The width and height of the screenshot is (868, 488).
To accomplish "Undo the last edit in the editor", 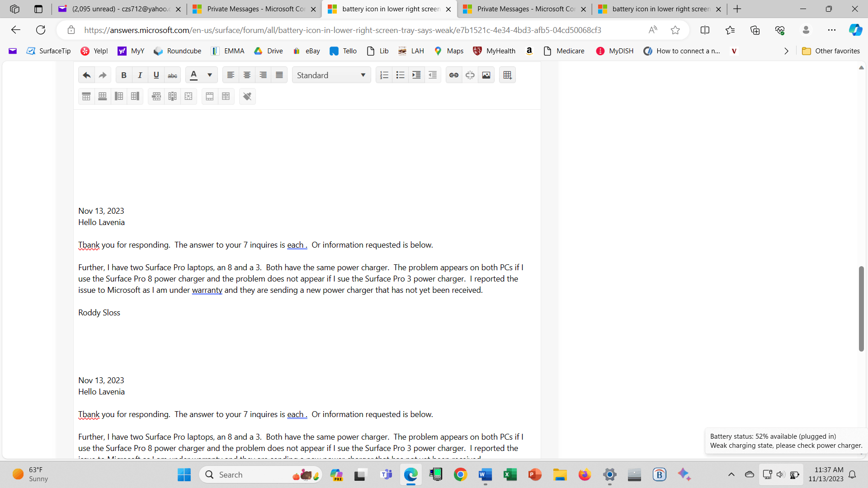I will (86, 75).
